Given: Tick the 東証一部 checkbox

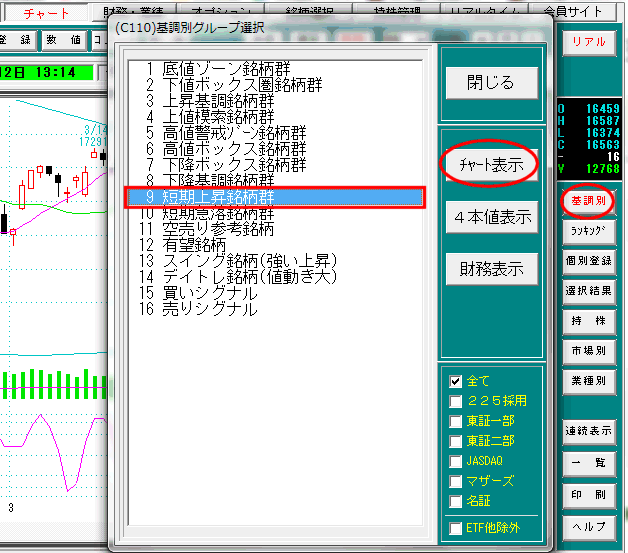Looking at the screenshot, I should coord(455,421).
